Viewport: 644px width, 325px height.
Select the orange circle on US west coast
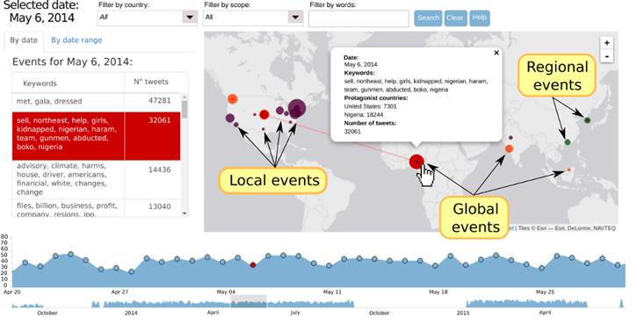233,98
